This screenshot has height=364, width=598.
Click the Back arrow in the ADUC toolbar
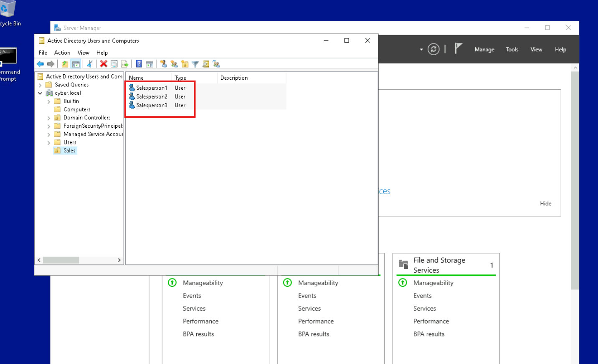coord(41,64)
